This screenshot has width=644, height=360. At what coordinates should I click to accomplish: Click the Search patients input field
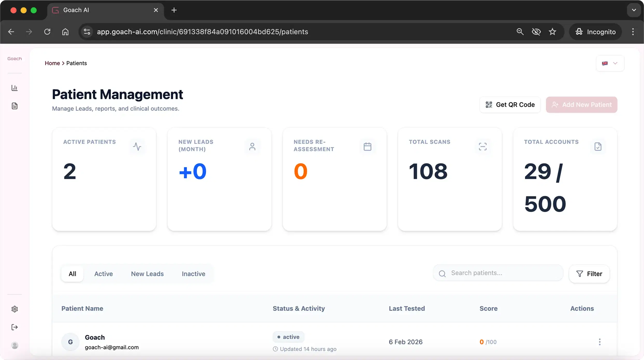click(502, 273)
